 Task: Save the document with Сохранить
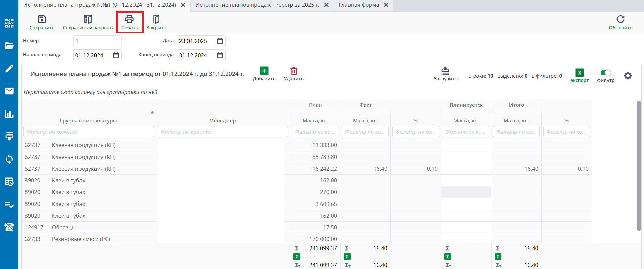42,19
